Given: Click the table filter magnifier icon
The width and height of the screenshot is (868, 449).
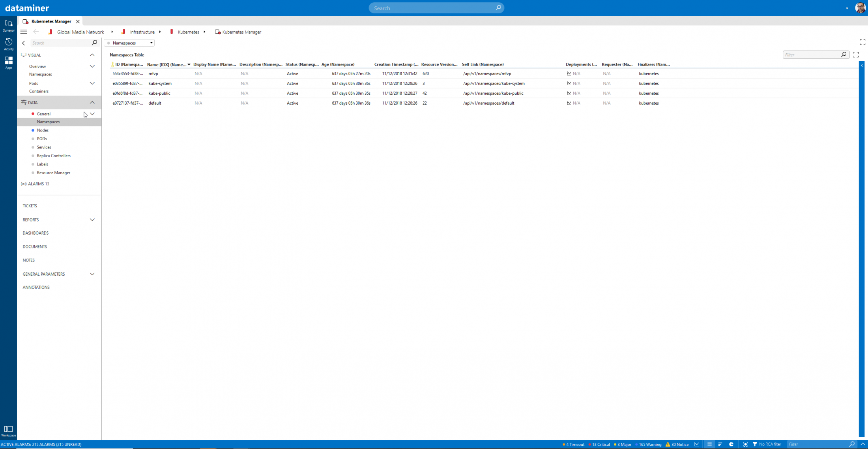Looking at the screenshot, I should pyautogui.click(x=844, y=54).
